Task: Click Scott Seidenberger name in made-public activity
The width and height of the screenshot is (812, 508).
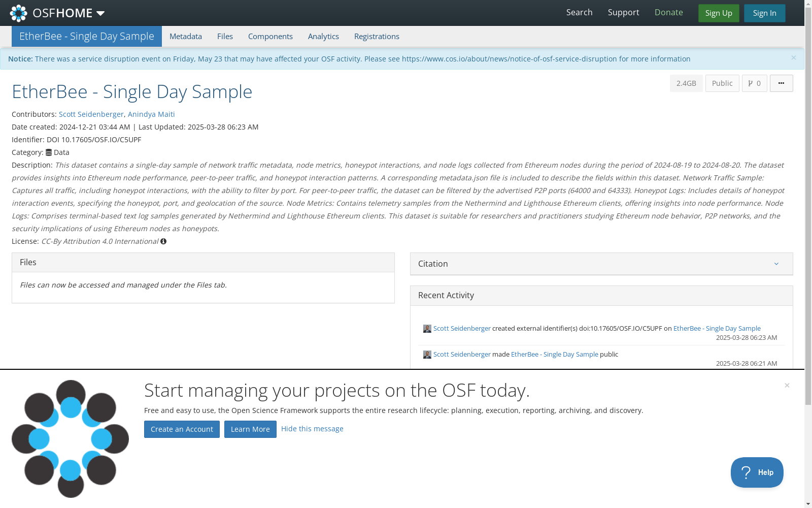Action: 462,355
